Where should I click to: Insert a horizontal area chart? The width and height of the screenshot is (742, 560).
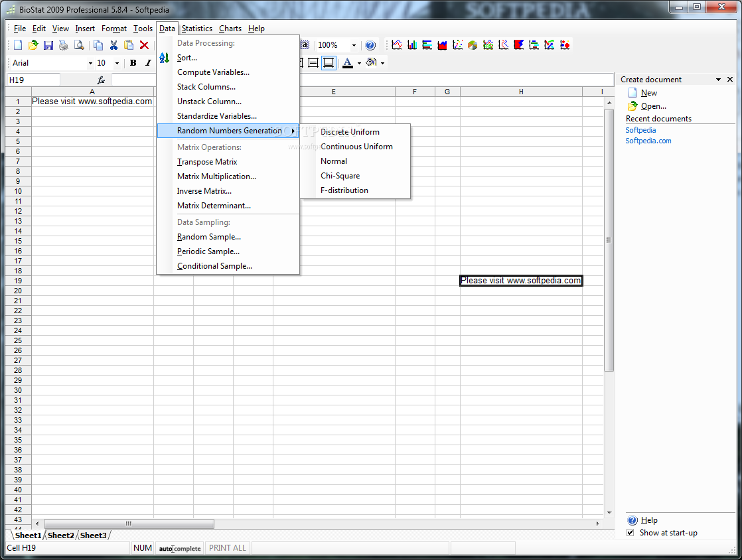(x=518, y=44)
